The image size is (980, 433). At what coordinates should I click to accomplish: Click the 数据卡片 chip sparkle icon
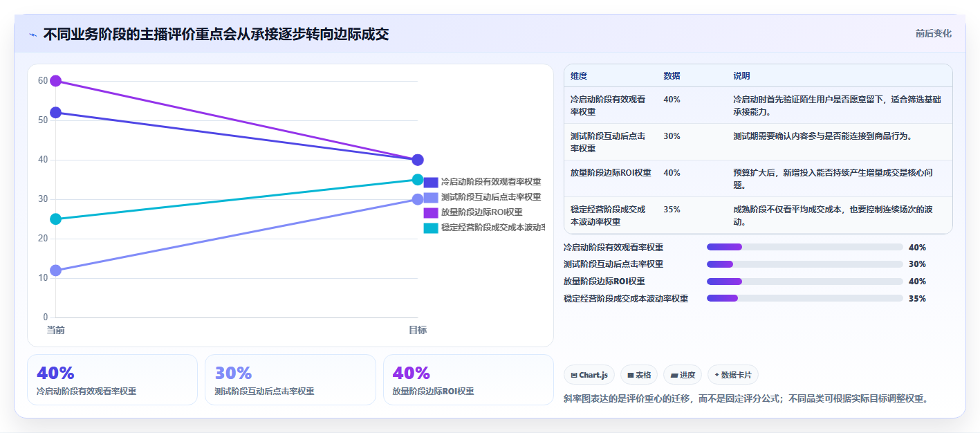pyautogui.click(x=716, y=375)
